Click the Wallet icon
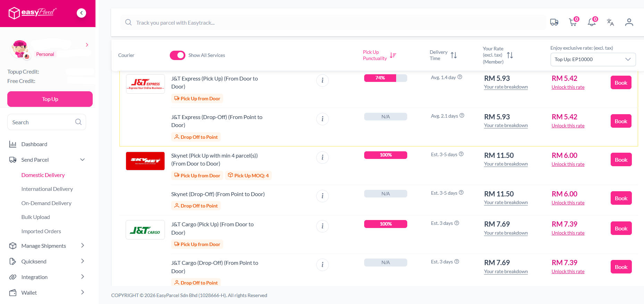 pos(13,293)
